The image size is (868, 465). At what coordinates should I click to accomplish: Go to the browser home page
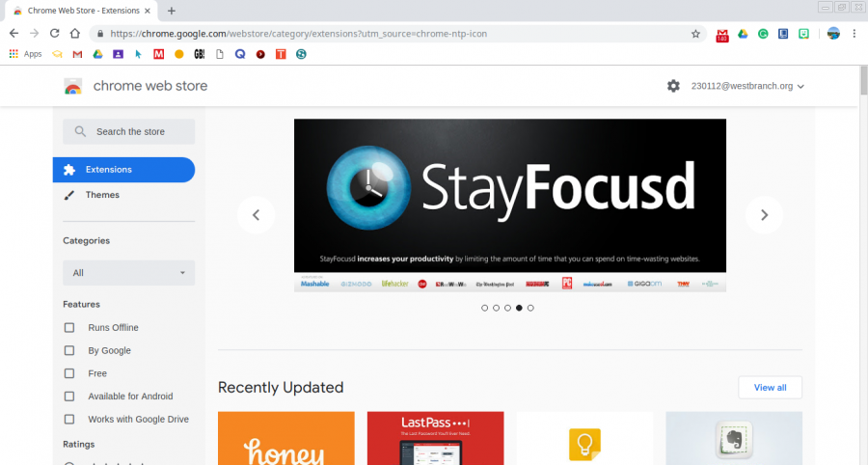(74, 34)
